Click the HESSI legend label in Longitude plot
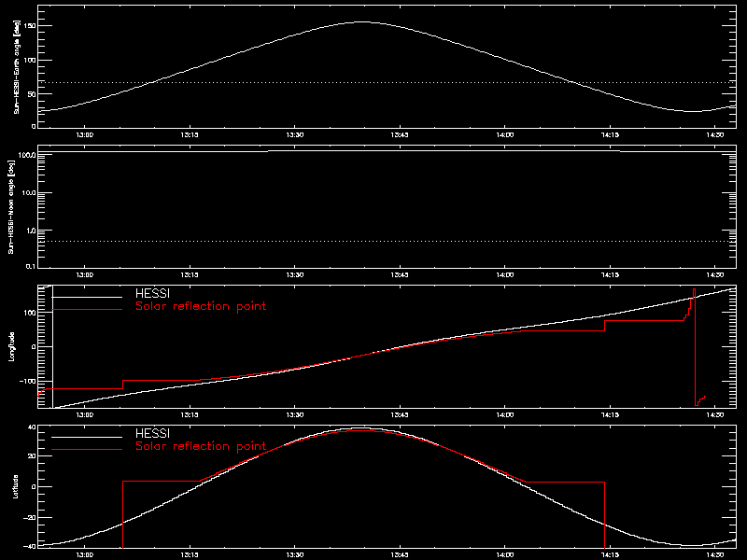The height and width of the screenshot is (560, 747). click(152, 293)
